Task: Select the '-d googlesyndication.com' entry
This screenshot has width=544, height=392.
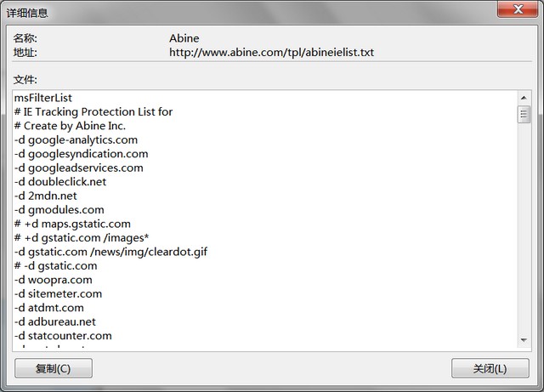Action: pos(82,154)
